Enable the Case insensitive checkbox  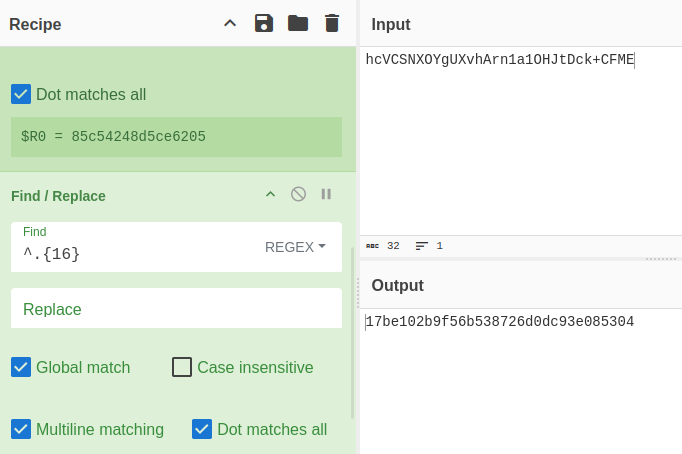182,367
